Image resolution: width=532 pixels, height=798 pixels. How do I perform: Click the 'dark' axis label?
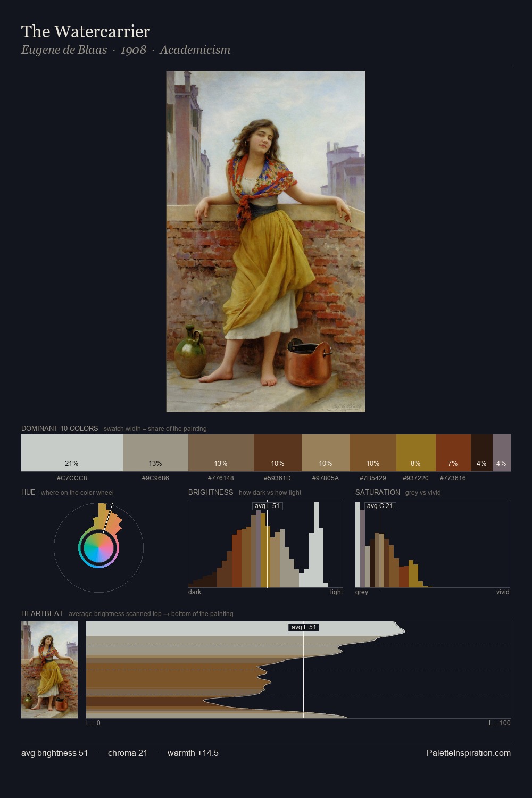tap(195, 592)
